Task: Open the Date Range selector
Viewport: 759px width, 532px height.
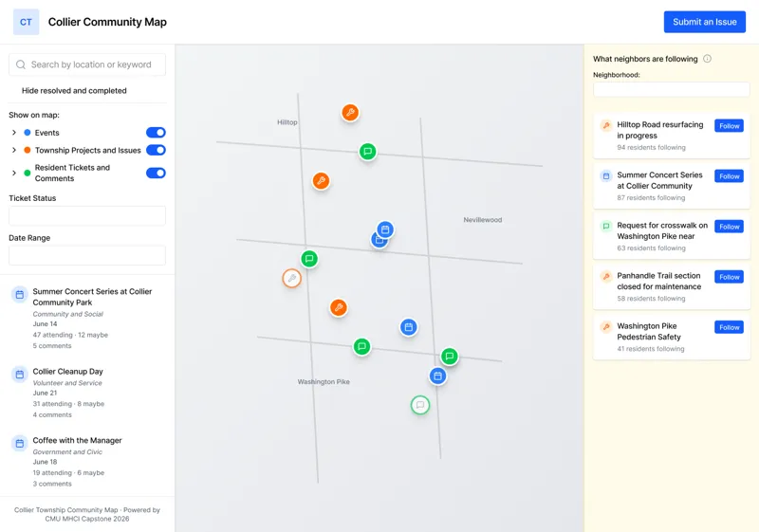Action: pos(87,255)
